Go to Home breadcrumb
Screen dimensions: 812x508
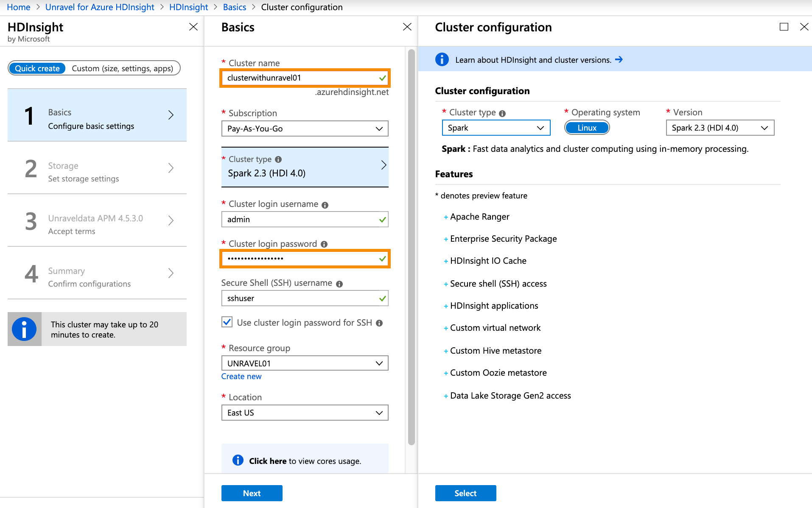[x=19, y=7]
